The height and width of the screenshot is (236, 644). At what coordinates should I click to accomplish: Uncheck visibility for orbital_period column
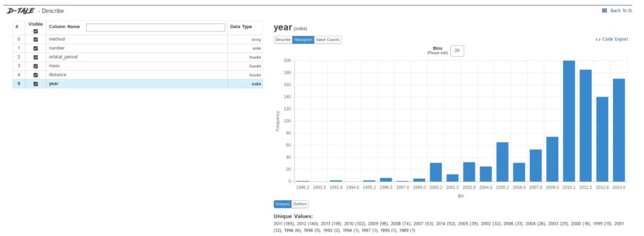[x=36, y=57]
